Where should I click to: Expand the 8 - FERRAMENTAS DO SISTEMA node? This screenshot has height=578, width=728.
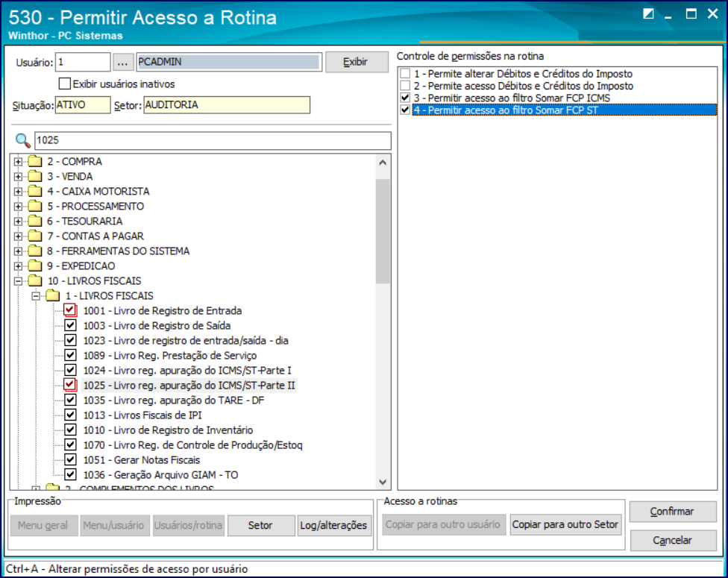(18, 251)
